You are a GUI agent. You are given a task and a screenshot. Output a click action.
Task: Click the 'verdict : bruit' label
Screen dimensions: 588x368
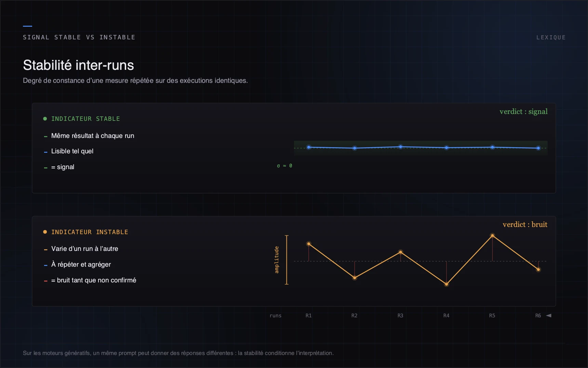[525, 225]
